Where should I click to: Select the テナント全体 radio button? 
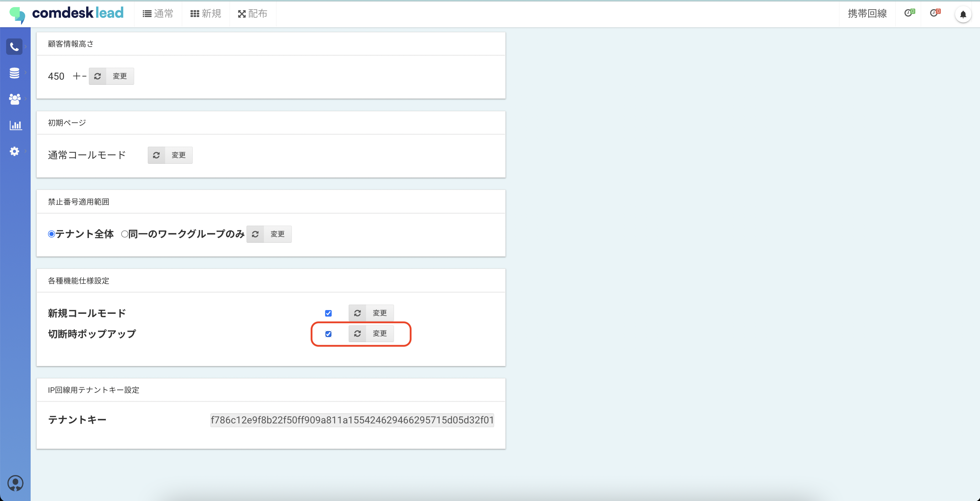(x=51, y=234)
